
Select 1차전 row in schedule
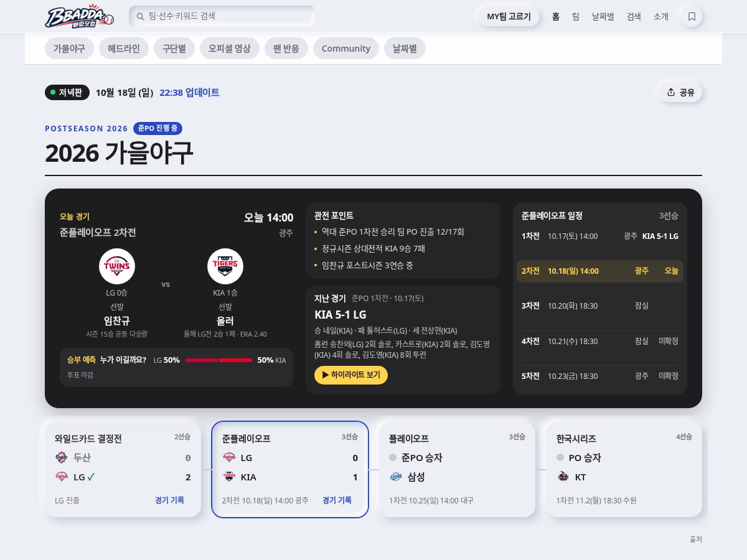(x=600, y=236)
